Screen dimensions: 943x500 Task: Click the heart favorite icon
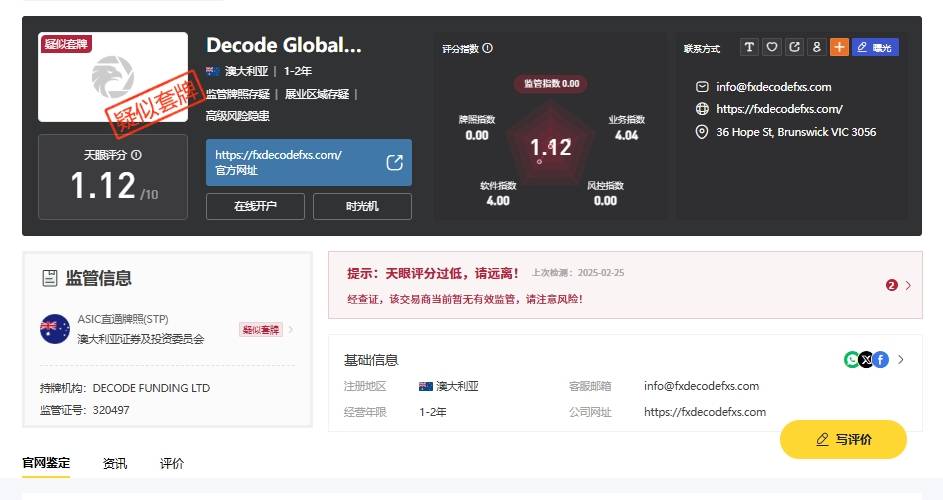tap(772, 47)
